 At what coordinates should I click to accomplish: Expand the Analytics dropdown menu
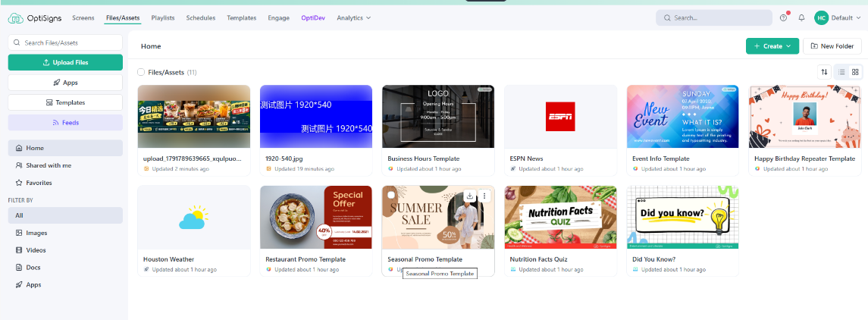(354, 17)
